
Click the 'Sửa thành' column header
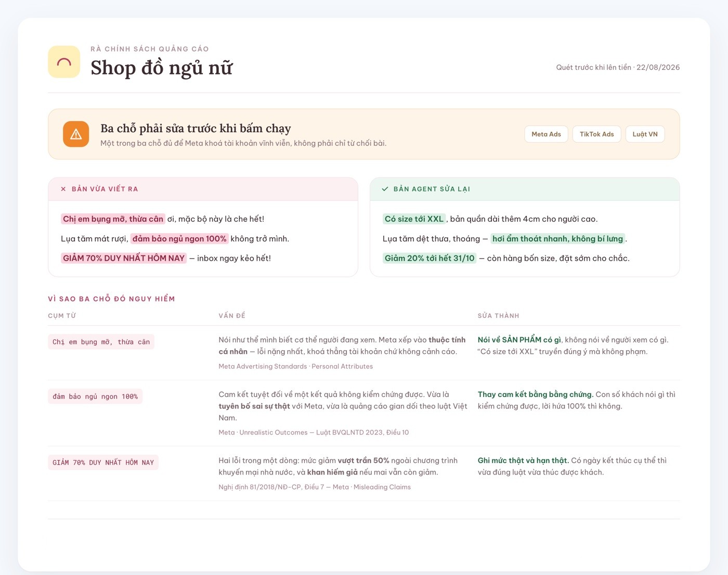coord(498,316)
